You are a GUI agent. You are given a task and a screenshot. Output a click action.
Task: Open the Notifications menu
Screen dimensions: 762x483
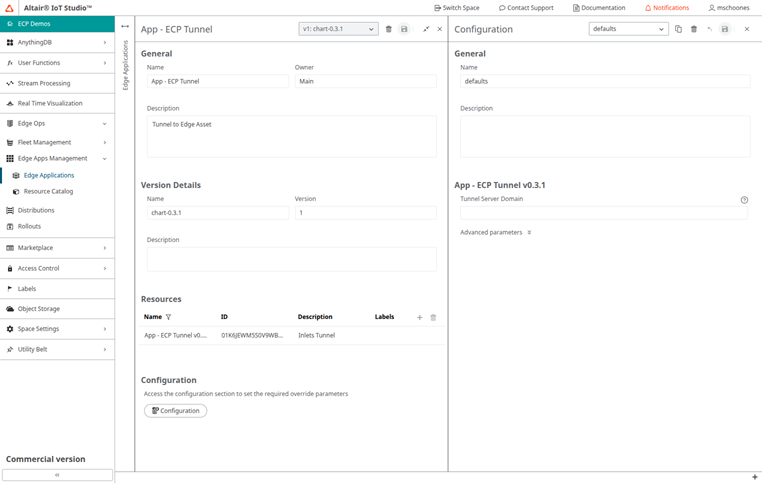[x=667, y=7]
